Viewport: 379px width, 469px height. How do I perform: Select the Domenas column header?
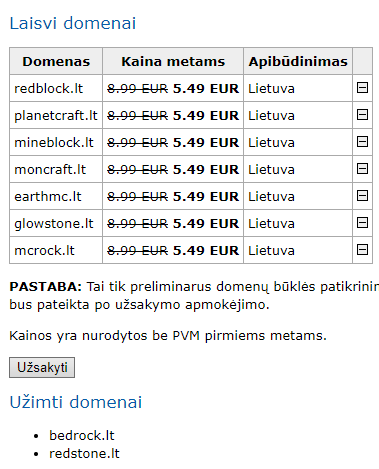[56, 61]
